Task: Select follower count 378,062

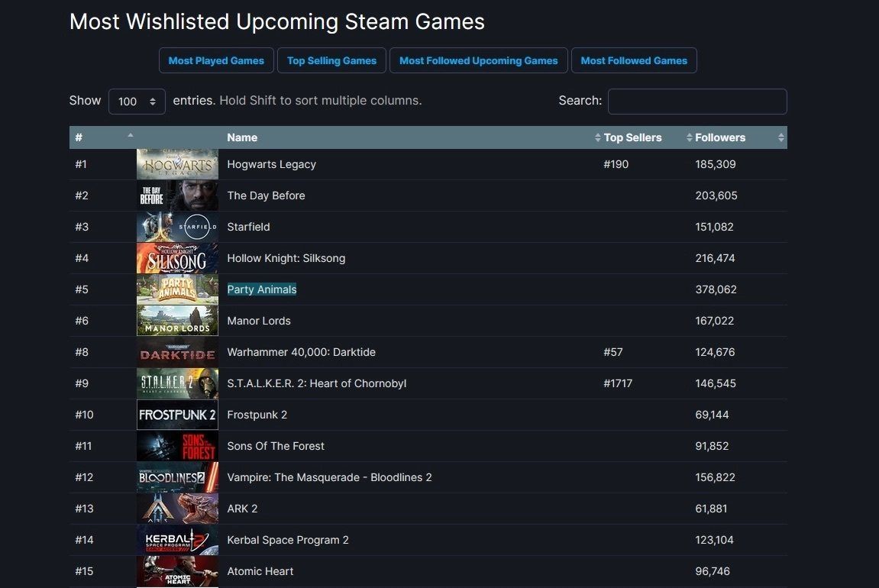Action: [716, 289]
